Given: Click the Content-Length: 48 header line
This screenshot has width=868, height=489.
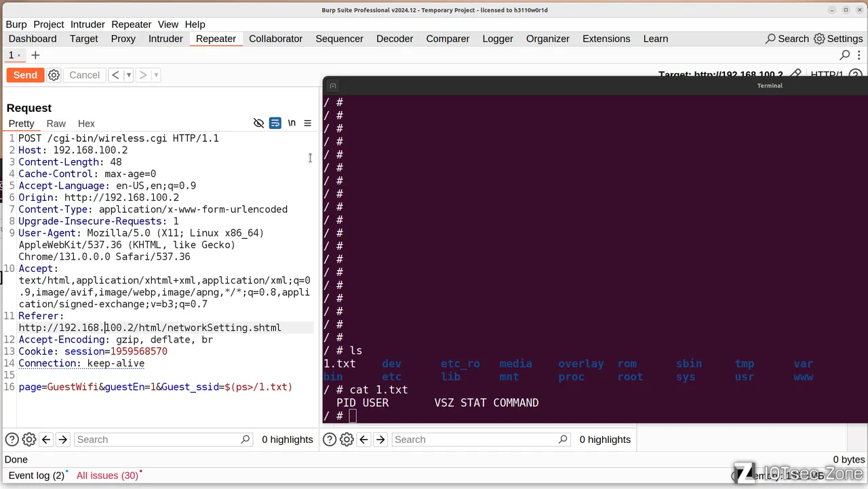Looking at the screenshot, I should pos(70,162).
